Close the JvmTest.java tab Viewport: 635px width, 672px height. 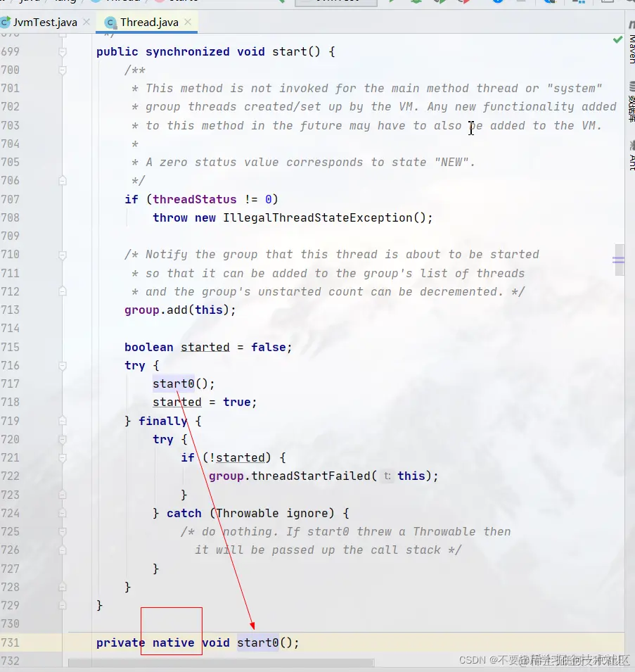tap(86, 22)
